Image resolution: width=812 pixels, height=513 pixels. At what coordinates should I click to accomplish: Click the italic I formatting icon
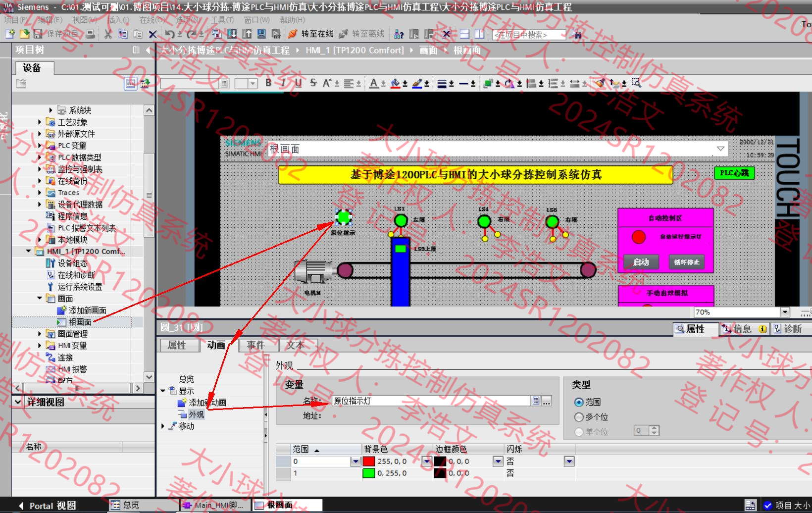(283, 83)
